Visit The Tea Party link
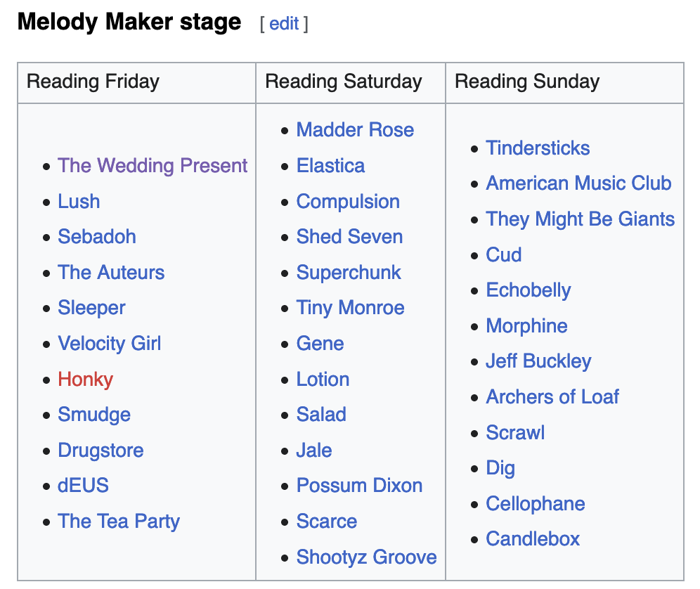 119,522
